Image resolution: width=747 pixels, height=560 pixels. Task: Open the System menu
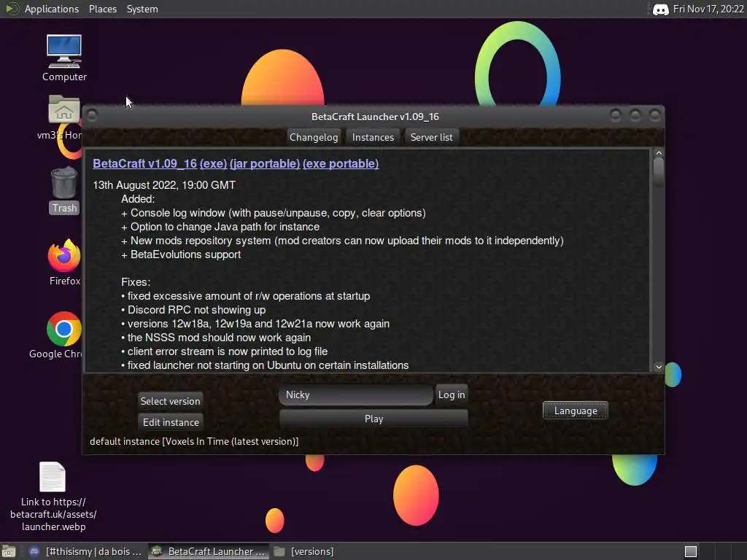pyautogui.click(x=142, y=9)
